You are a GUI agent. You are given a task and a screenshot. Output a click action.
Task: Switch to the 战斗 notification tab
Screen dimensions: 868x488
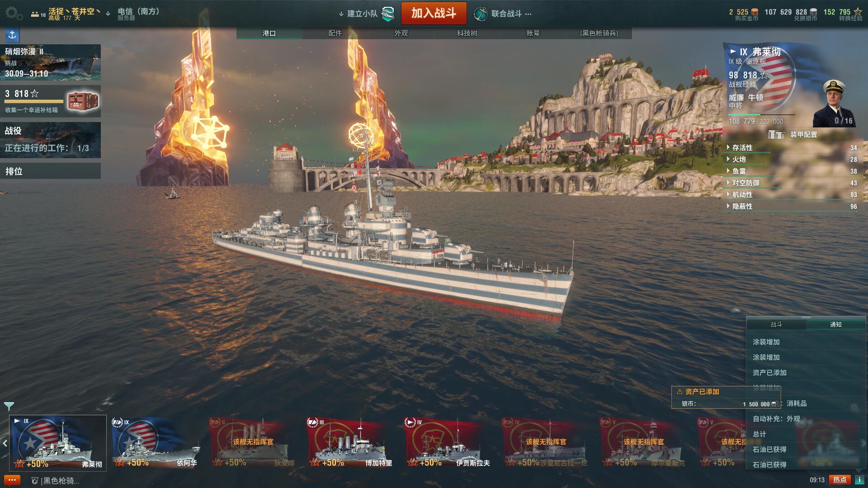coord(776,324)
